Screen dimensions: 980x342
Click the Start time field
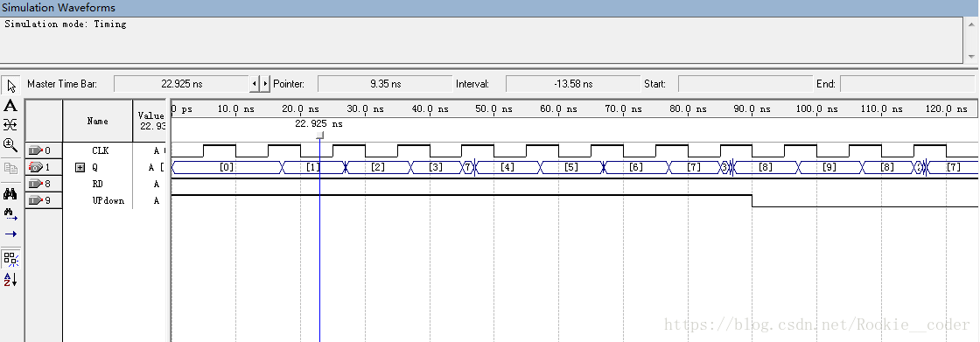click(745, 84)
